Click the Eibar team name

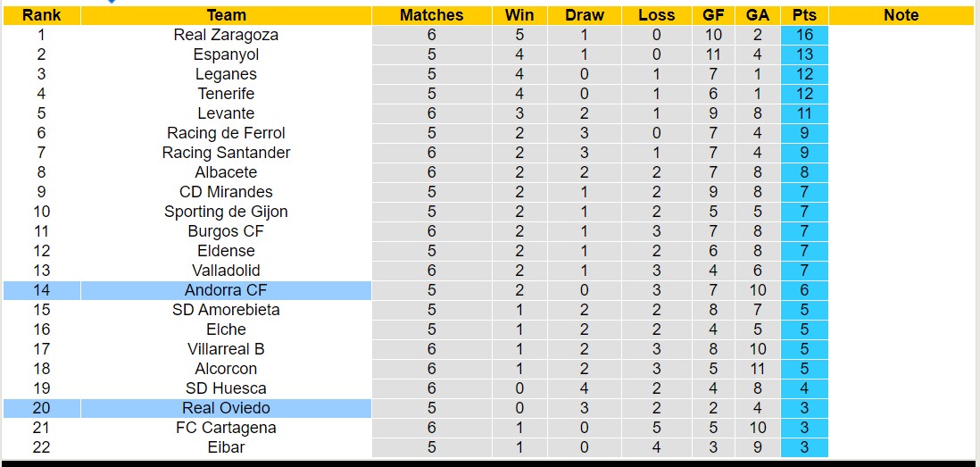(226, 447)
